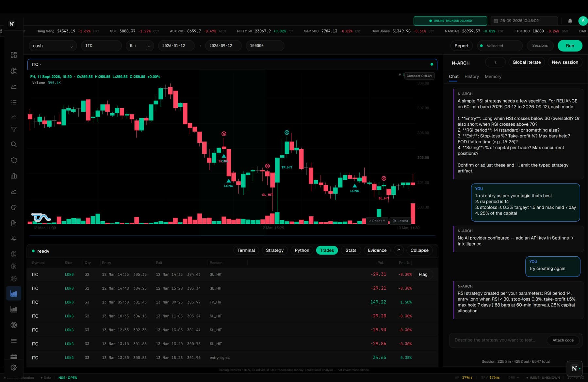588x382 pixels.
Task: Click the drawing squiggle icon on chart
Action: (x=41, y=217)
